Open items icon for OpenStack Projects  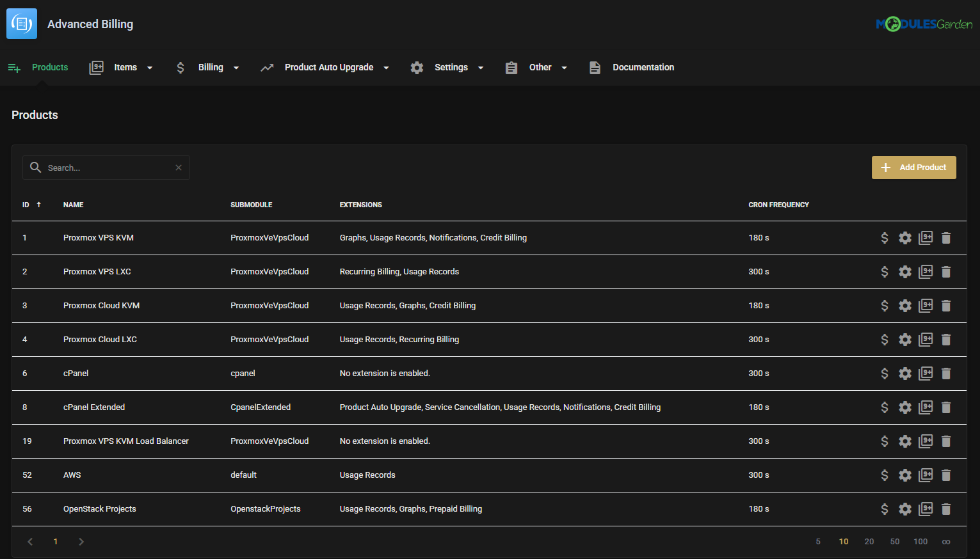tap(926, 509)
